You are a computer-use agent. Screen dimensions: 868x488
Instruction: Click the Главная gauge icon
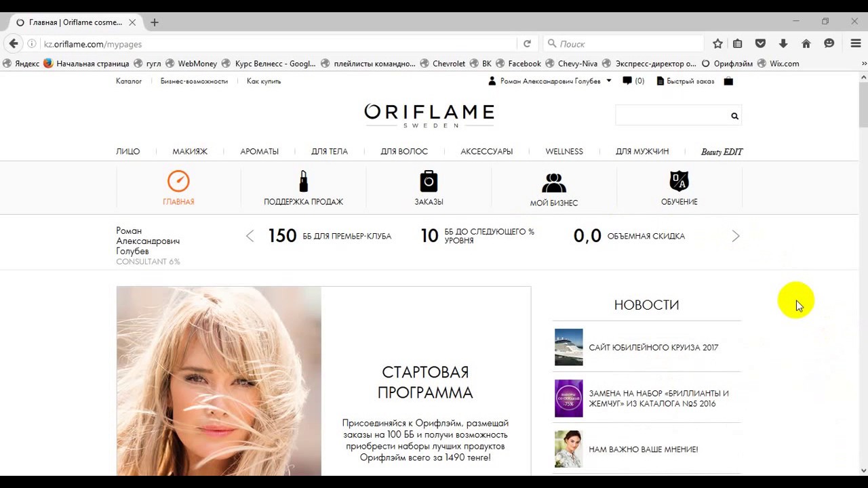click(x=178, y=181)
